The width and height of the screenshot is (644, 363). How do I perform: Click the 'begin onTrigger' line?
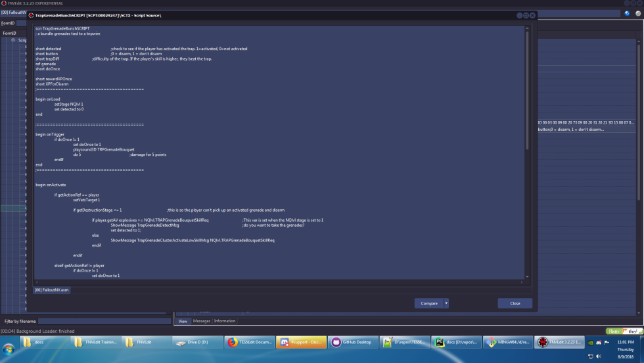coord(50,134)
